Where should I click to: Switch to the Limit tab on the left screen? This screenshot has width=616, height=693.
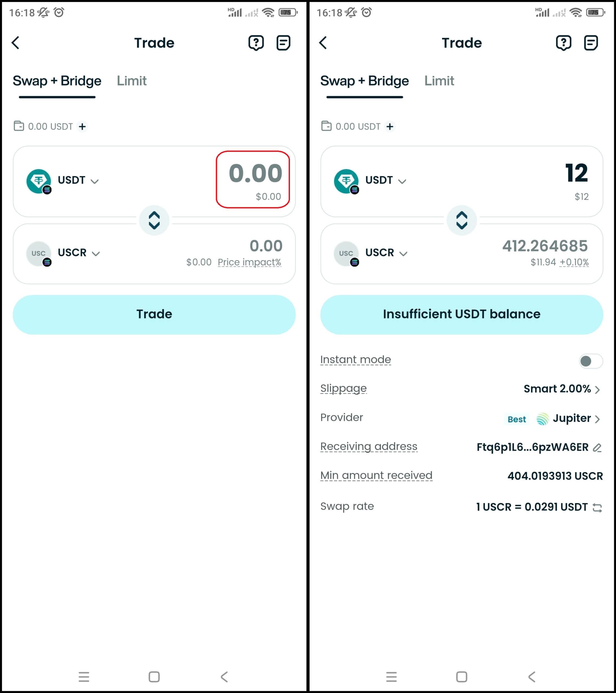[132, 81]
